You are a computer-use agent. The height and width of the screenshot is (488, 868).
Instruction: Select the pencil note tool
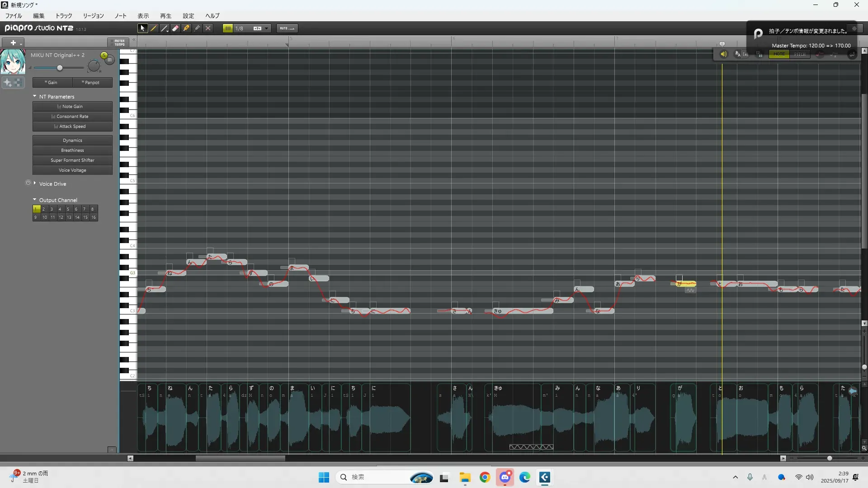(x=154, y=28)
